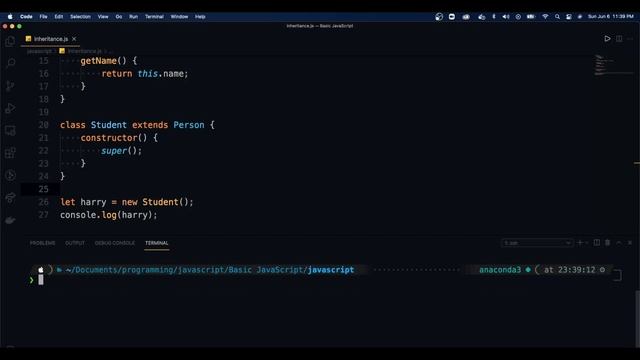Screen dimensions: 640x360
Task: Click the volume icon in menu bar
Action: tap(506, 17)
